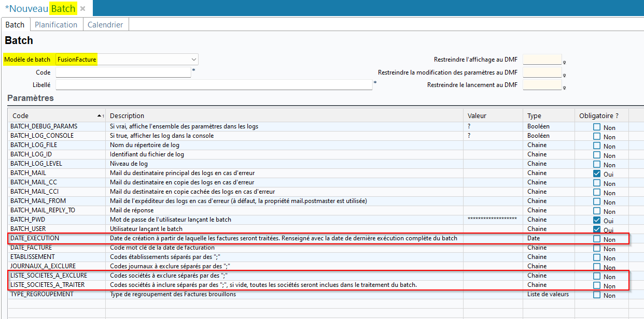
Task: Click the Code column header
Action: pos(57,115)
